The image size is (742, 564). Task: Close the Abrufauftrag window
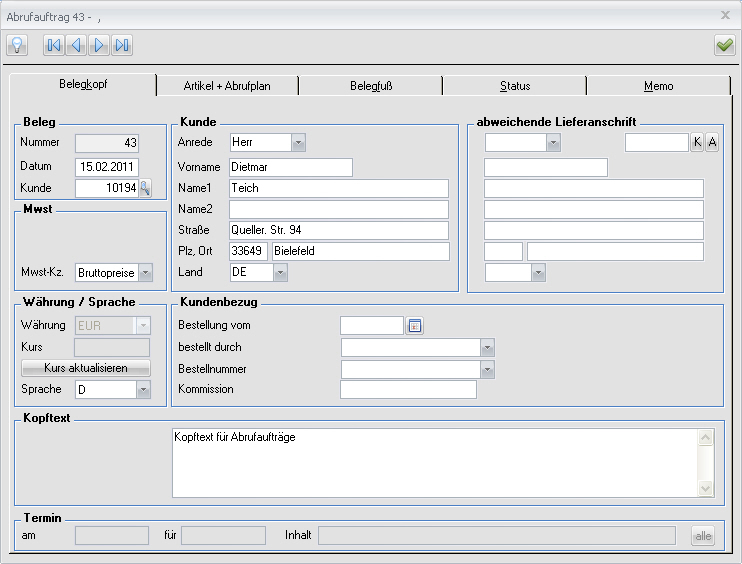pyautogui.click(x=725, y=15)
